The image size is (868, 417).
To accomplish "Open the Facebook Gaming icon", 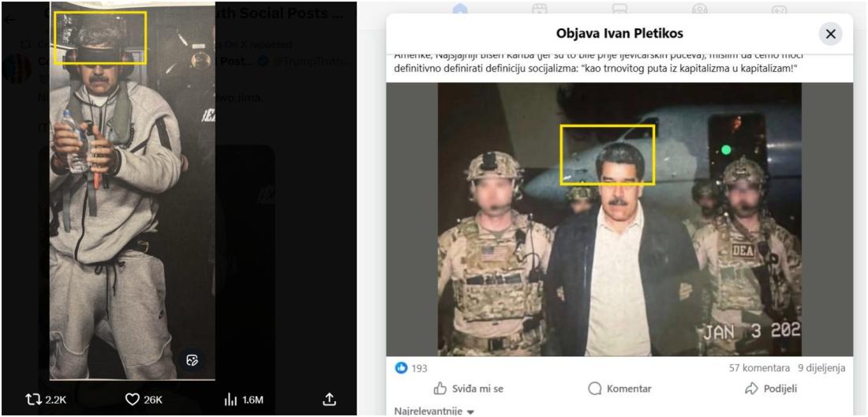I will (779, 9).
